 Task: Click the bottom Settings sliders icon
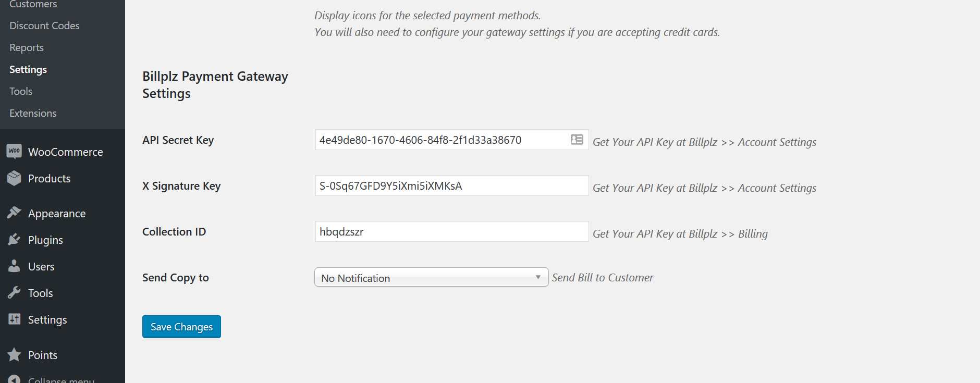click(14, 319)
